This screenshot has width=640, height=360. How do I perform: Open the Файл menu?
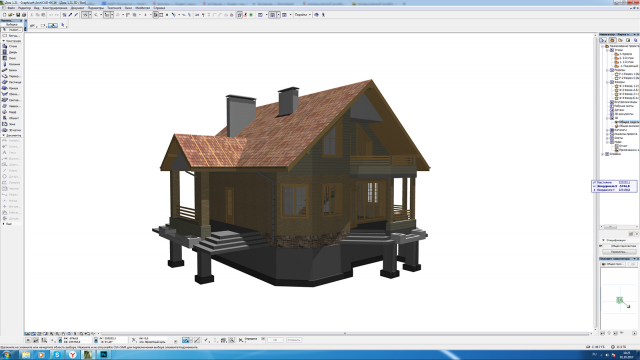[x=11, y=8]
